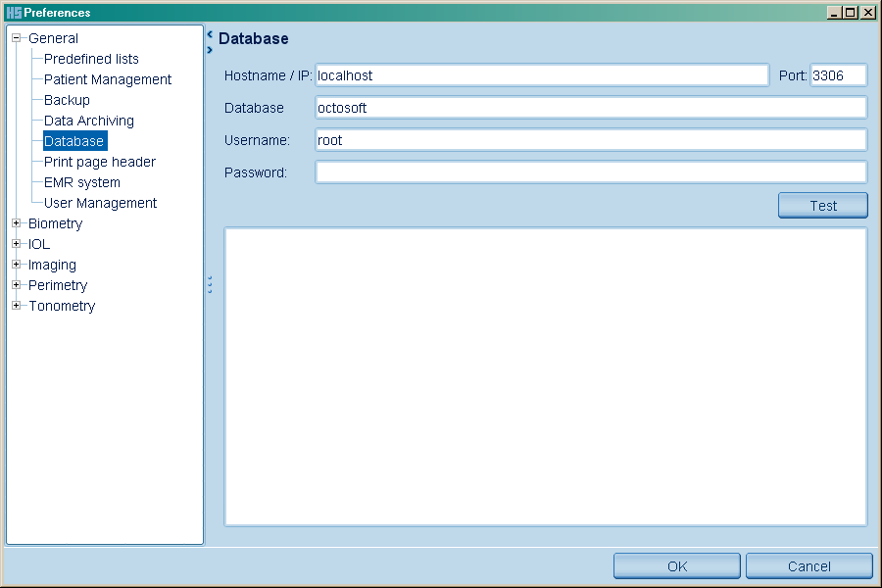This screenshot has height=588, width=882.
Task: Expand the IOL tree node
Action: (17, 244)
